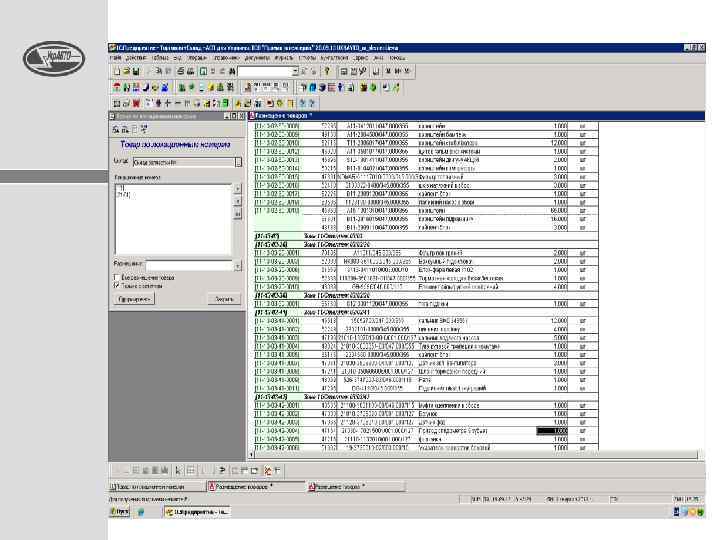The image size is (720, 540).
Task: Select the black highlighted quantity cell in the table
Action: click(552, 431)
